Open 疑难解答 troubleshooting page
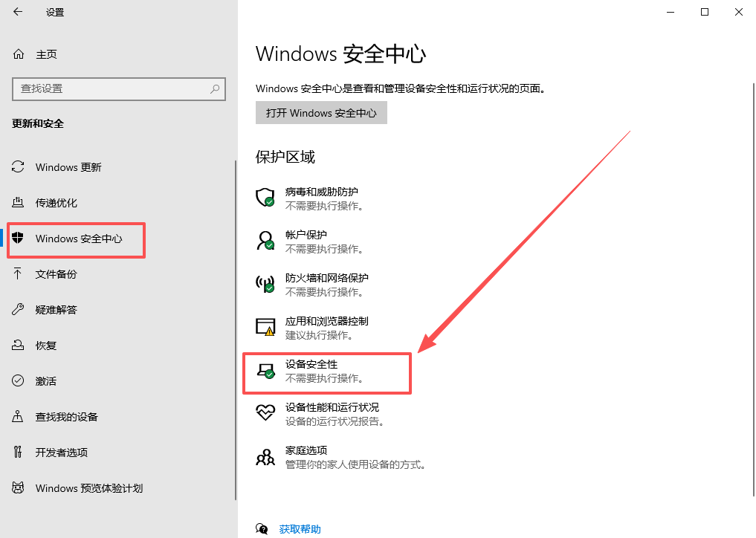 56,310
